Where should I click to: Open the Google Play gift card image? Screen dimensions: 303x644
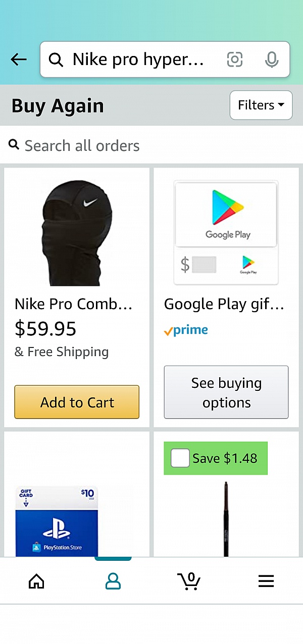pyautogui.click(x=226, y=233)
